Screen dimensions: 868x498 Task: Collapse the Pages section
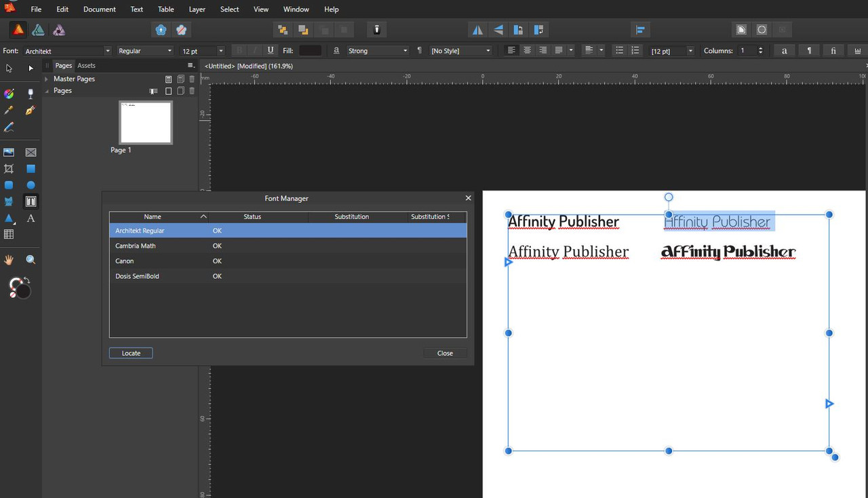point(47,90)
